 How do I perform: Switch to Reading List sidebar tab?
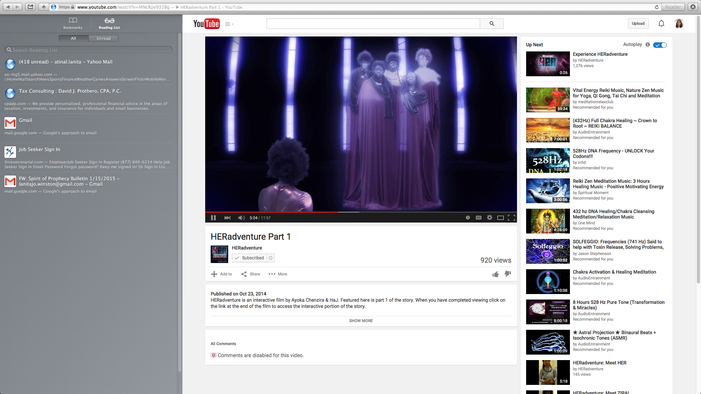point(109,23)
